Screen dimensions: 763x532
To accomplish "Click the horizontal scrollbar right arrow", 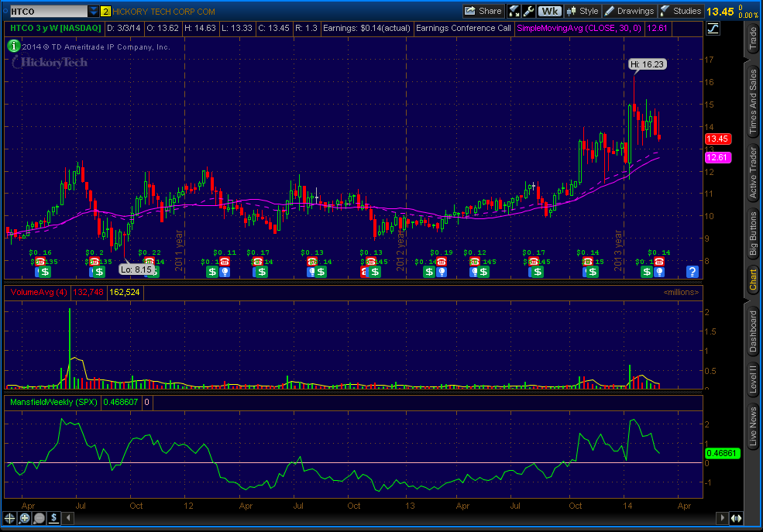I will point(737,518).
